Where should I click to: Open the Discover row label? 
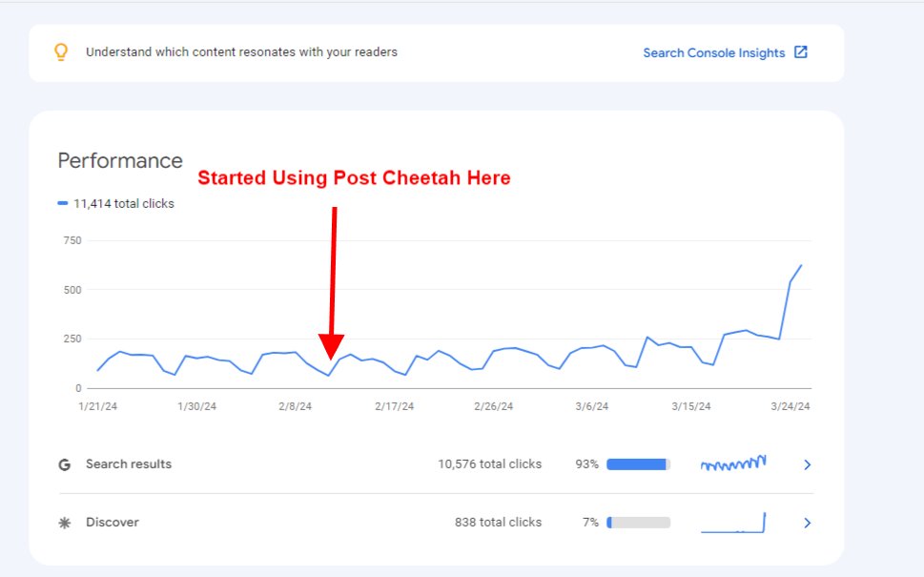[x=113, y=523]
